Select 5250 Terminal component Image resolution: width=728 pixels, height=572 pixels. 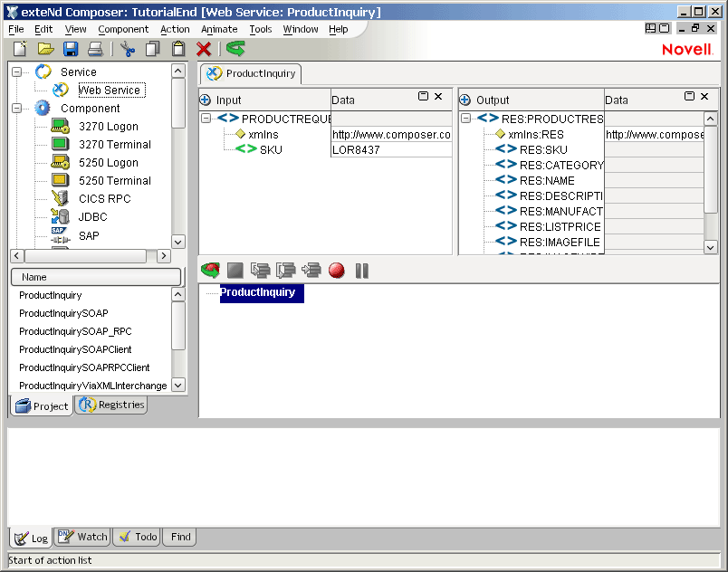(x=115, y=180)
